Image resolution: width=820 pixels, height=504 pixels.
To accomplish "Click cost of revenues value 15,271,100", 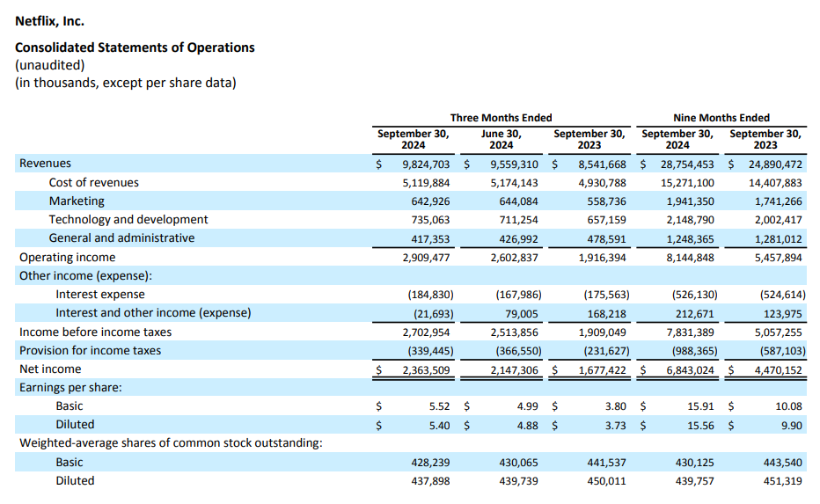I will [x=687, y=183].
